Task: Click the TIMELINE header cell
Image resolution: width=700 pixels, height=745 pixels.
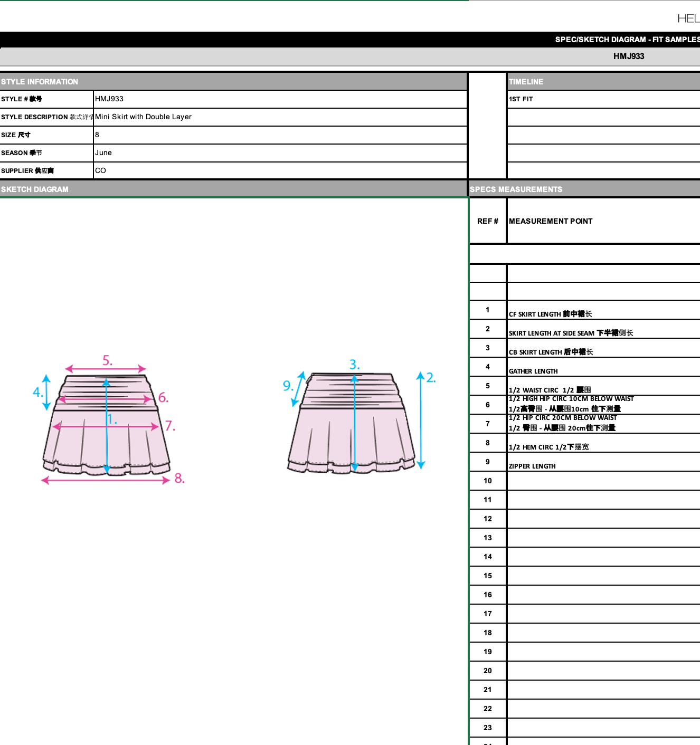Action: tap(604, 82)
